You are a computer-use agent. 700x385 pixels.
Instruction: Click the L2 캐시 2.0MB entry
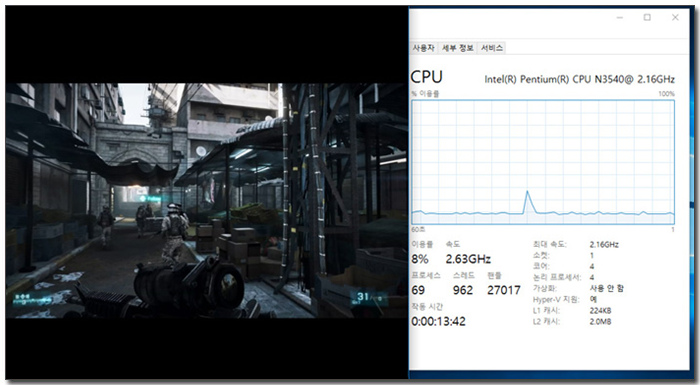point(572,322)
